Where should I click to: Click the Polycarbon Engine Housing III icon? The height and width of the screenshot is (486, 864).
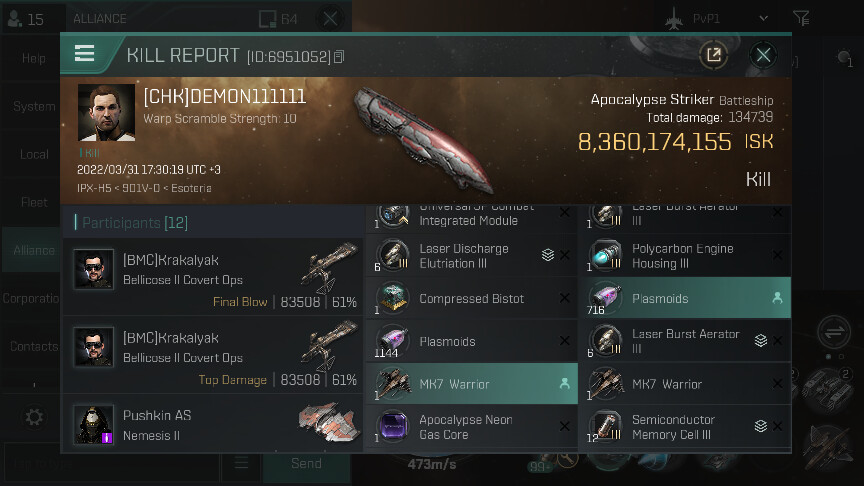coord(606,256)
